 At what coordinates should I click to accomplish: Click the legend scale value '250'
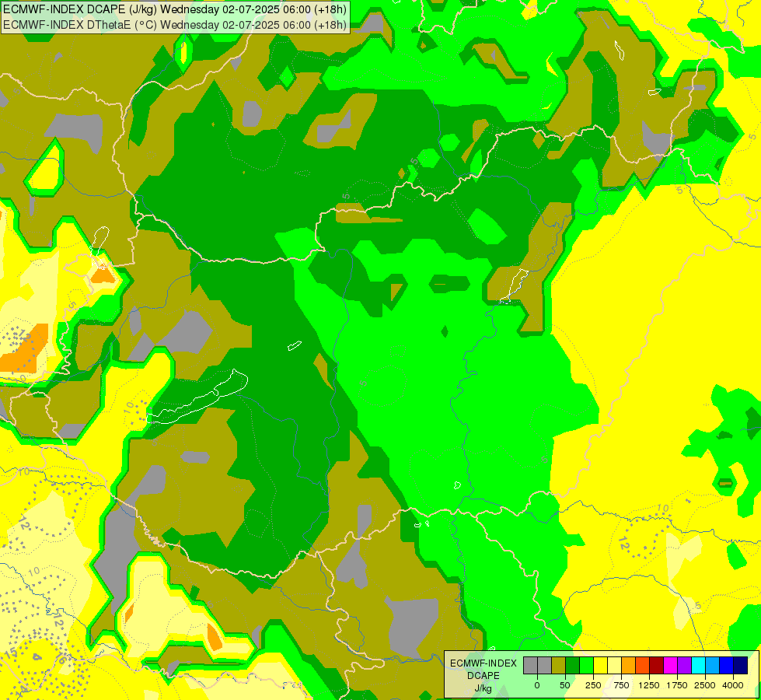pyautogui.click(x=593, y=685)
